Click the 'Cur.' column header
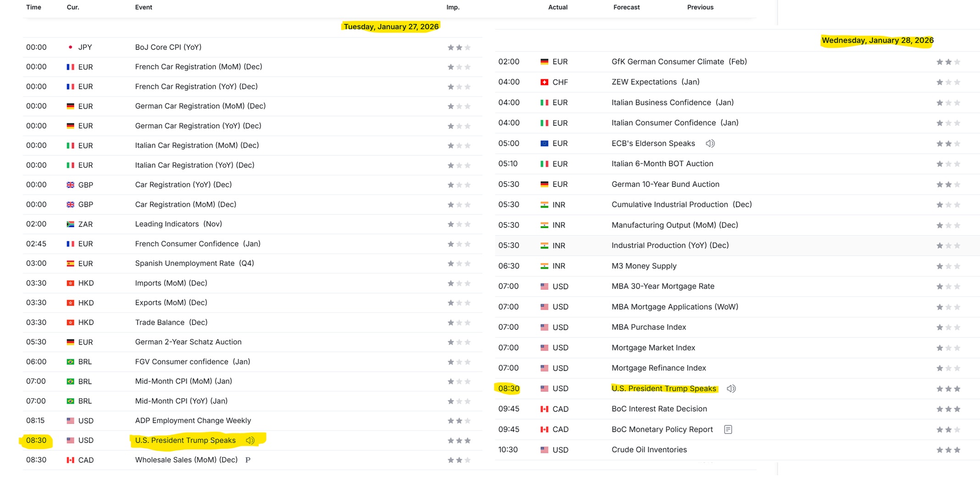 click(x=73, y=7)
